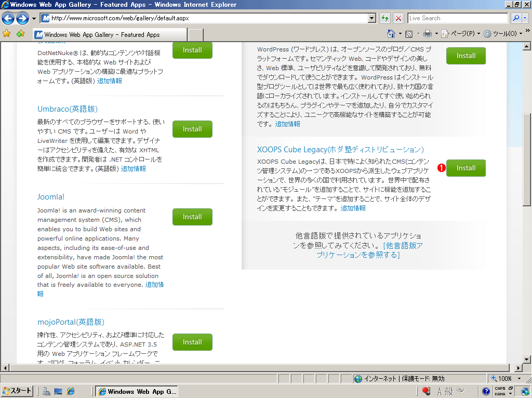Open the Joomla! title link
Viewport: 532px width, 398px height.
coord(51,197)
